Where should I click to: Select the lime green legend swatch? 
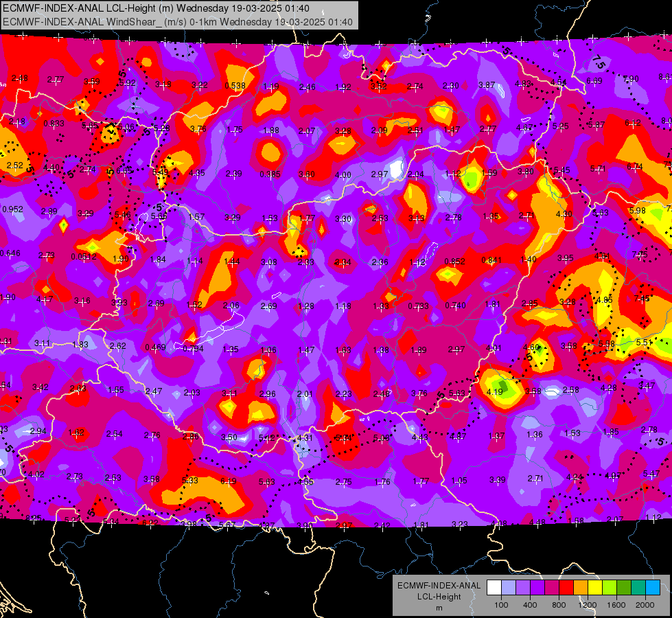610,588
